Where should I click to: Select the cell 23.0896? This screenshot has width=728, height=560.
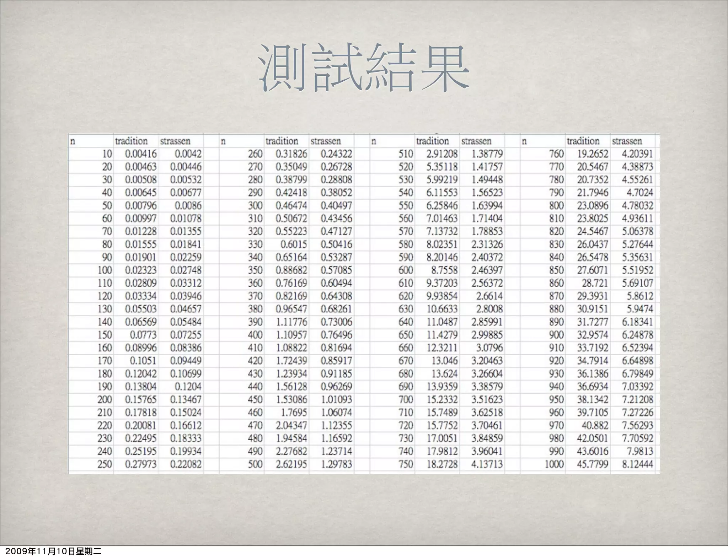(x=593, y=206)
